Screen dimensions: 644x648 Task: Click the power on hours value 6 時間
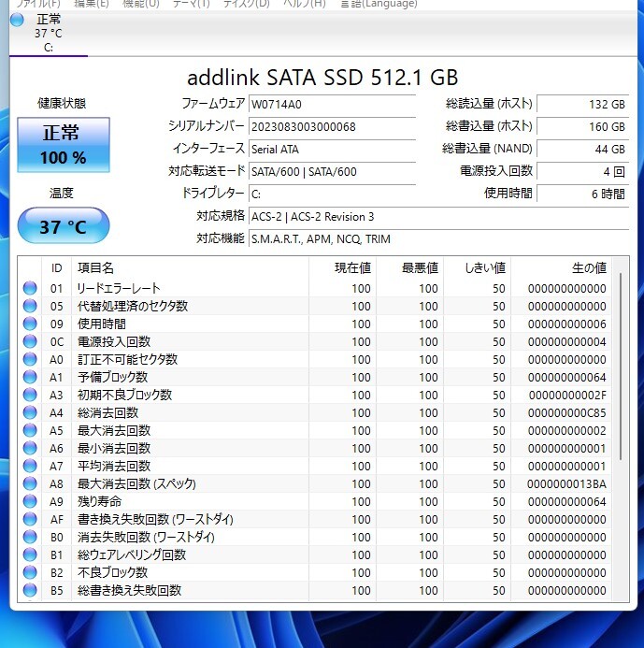point(582,194)
